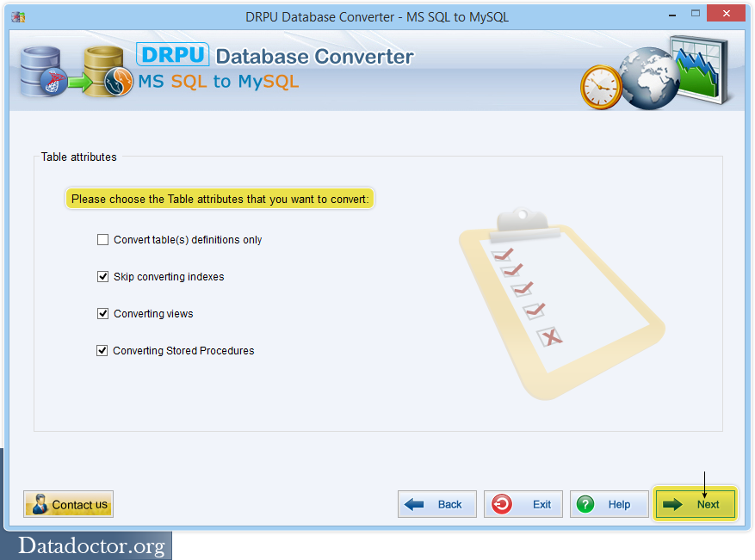Click the clock icon in header

pos(601,87)
